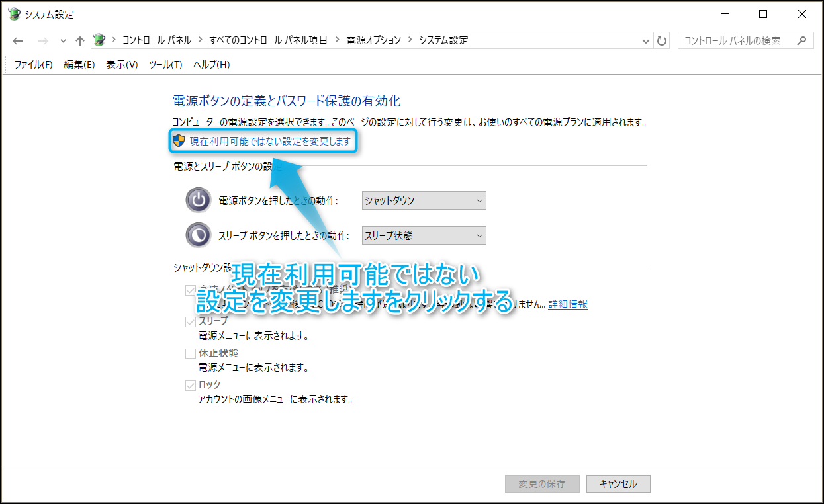Enable the 休止状態 checkbox
Viewport: 824px width, 504px height.
[191, 353]
